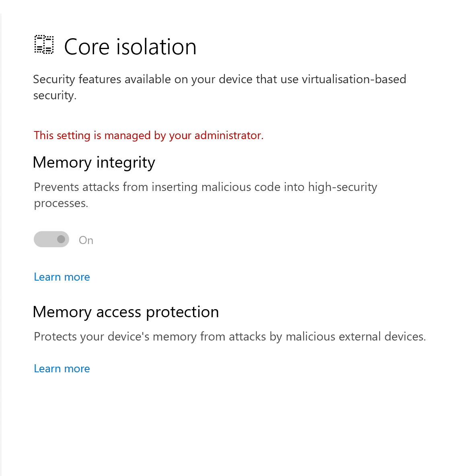Screen dimensions: 464x476
Task: Click the On label next to the switch
Action: point(86,240)
